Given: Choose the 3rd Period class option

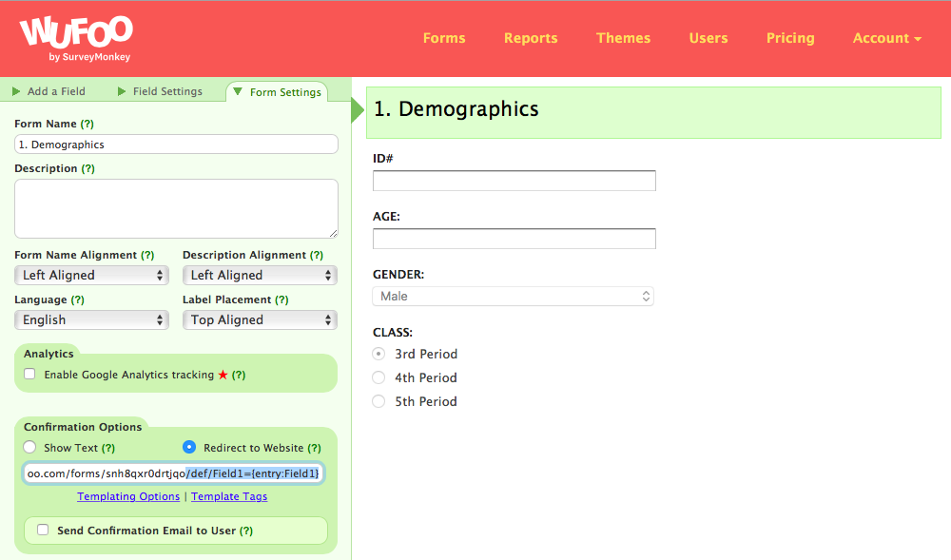Looking at the screenshot, I should [378, 354].
